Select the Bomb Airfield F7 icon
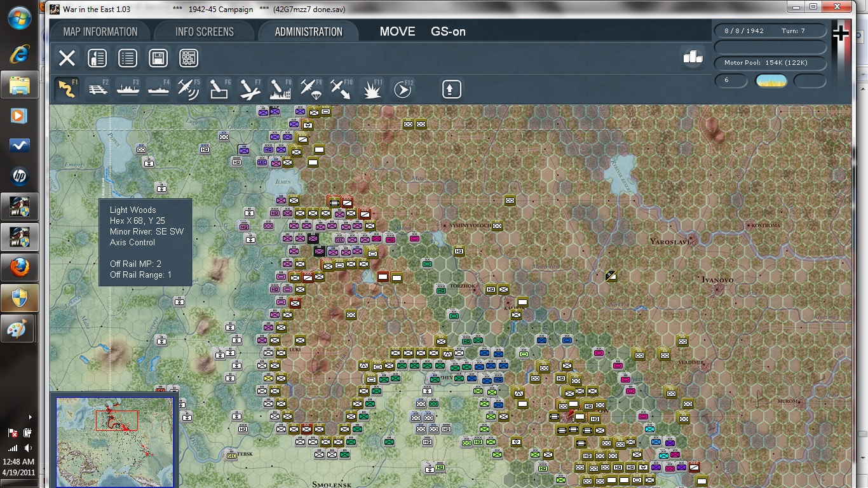Image resolution: width=868 pixels, height=488 pixels. coord(250,90)
